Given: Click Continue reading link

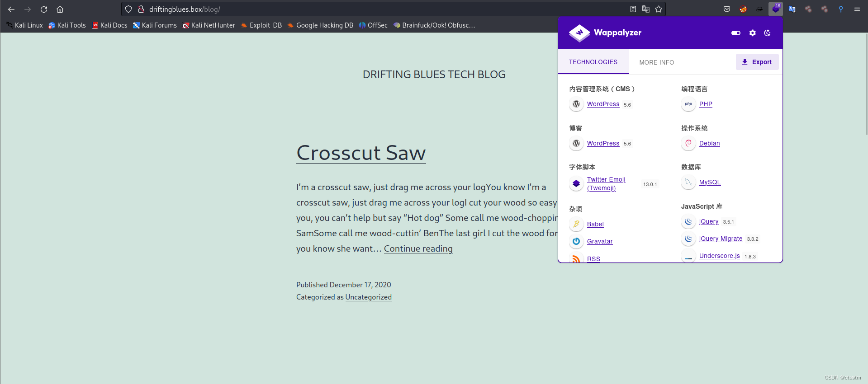Looking at the screenshot, I should 418,248.
